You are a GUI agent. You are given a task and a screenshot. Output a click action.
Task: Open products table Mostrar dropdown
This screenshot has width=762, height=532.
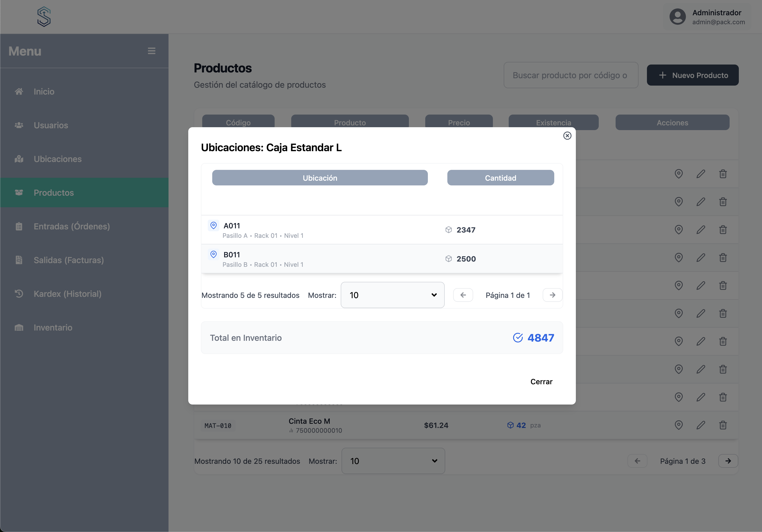[393, 461]
